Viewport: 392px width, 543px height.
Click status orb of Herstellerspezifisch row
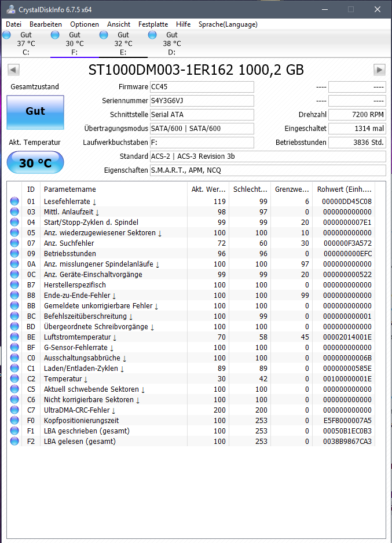pos(14,285)
